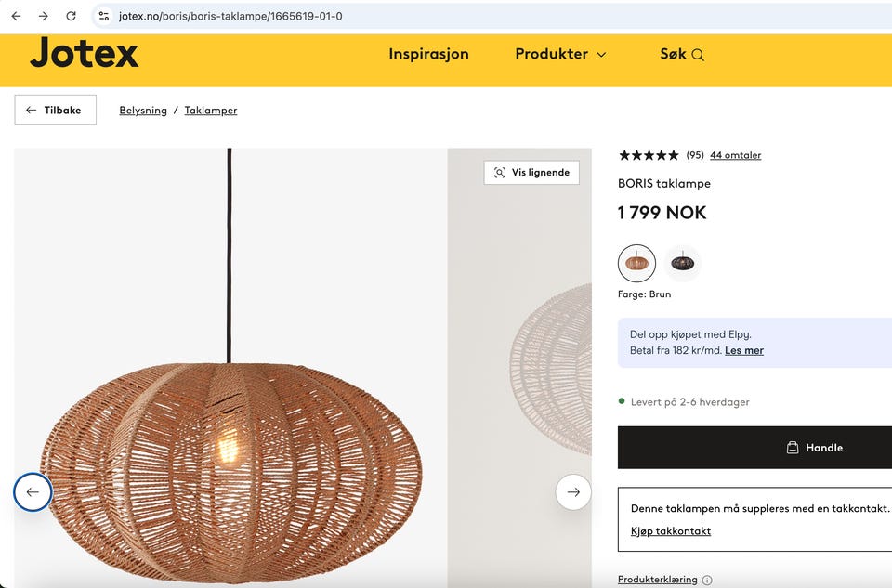Select the black lamp color variant

coord(682,263)
